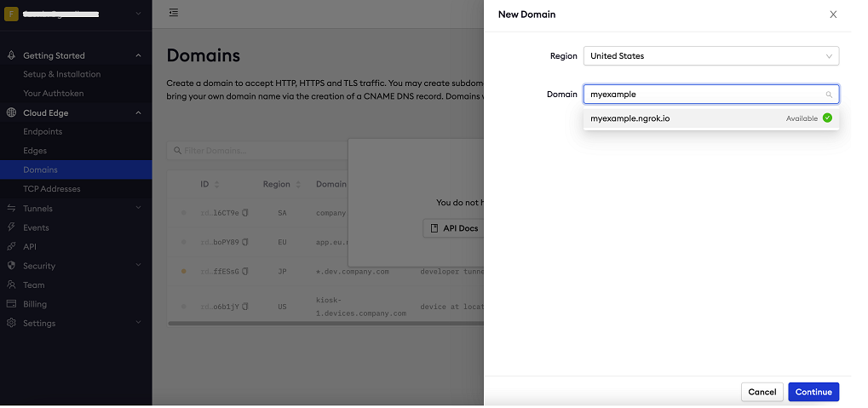Viewport: 868px width, 408px height.
Task: Copy the ID ending l6CT9e
Action: pos(245,213)
